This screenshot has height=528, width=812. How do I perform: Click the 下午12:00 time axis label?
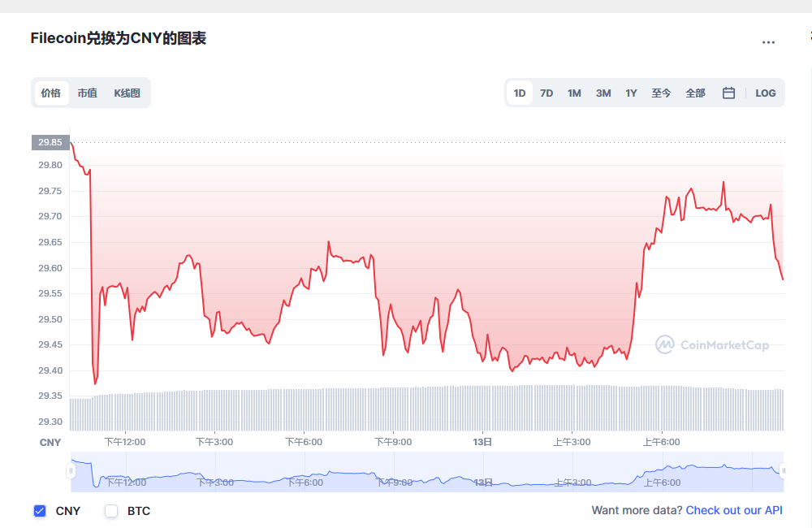click(x=125, y=442)
